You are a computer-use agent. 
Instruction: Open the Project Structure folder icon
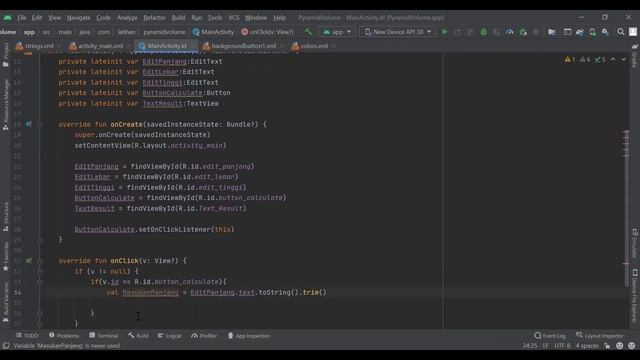point(552,32)
